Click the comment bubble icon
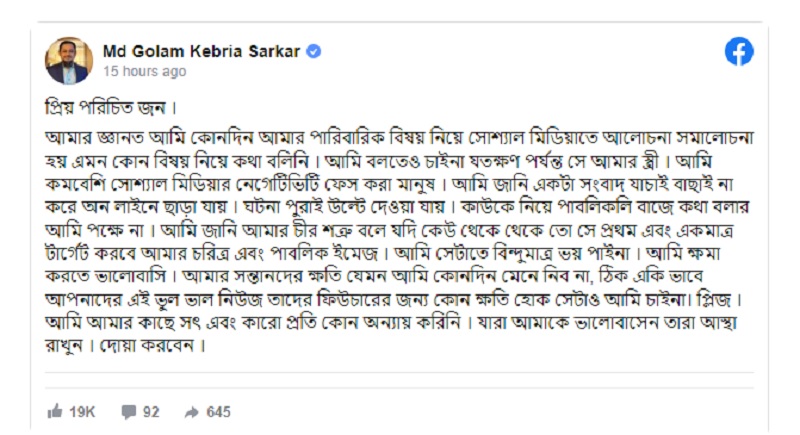This screenshot has width=800, height=435. pos(129,412)
